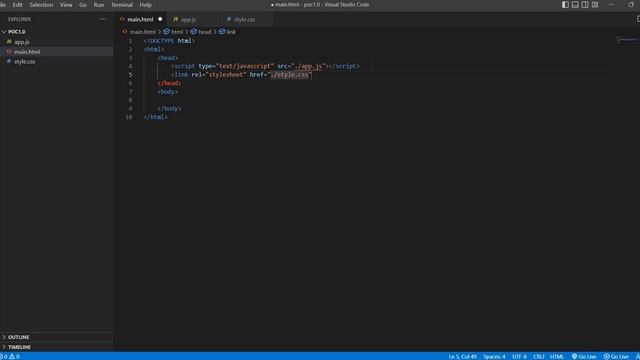
Task: Open the Explorer more actions ellipsis
Action: pyautogui.click(x=103, y=19)
